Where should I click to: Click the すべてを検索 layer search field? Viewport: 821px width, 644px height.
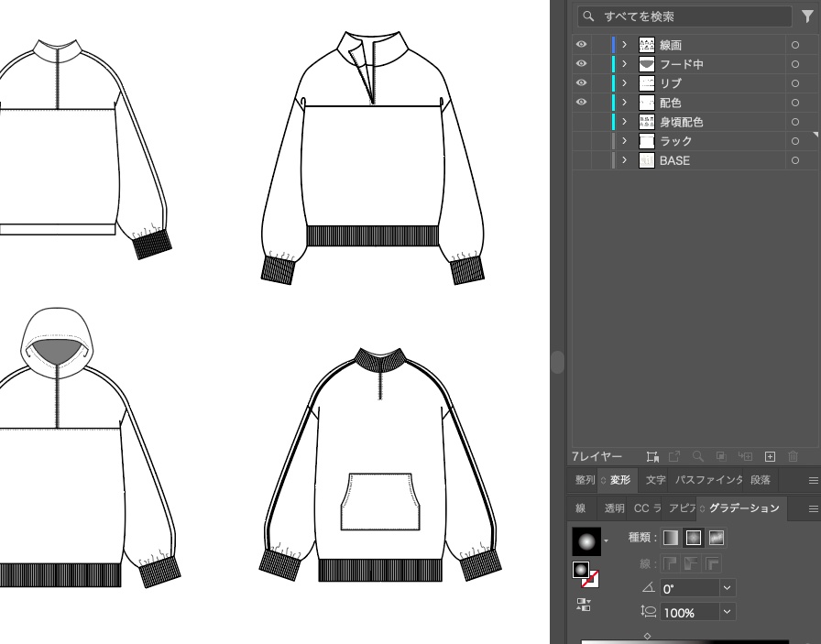click(684, 16)
